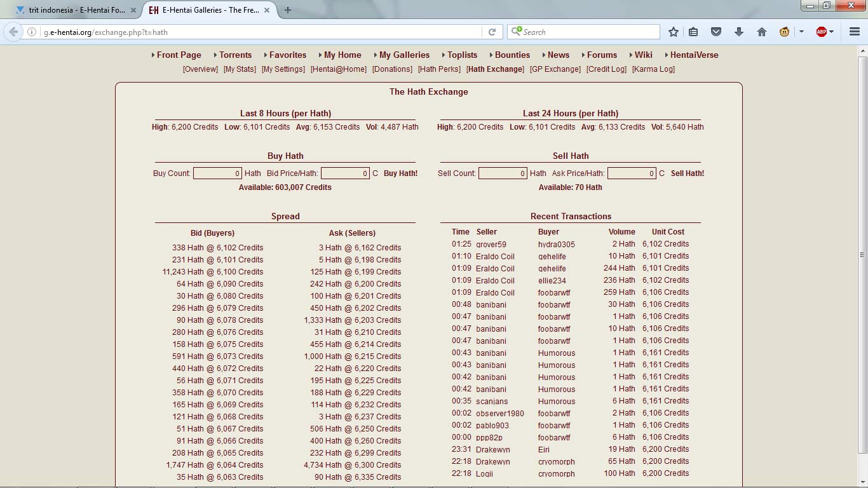Click buyer name 'hydra0305' in transactions

click(x=557, y=245)
